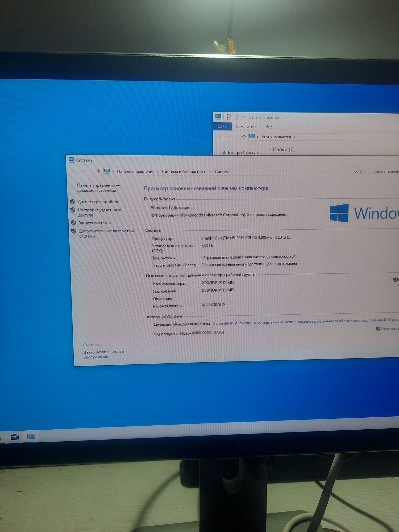
Task: Open the Файл tab in Этот компьютер window
Action: click(222, 127)
